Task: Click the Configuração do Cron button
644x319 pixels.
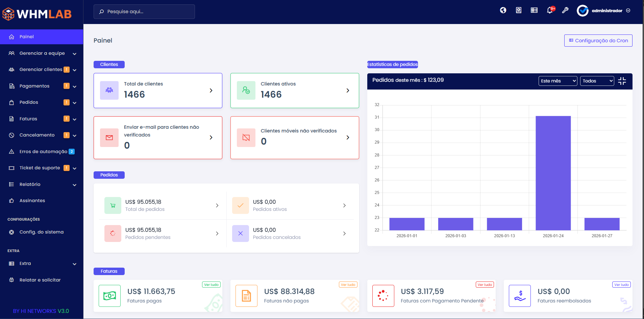Action: (x=598, y=41)
